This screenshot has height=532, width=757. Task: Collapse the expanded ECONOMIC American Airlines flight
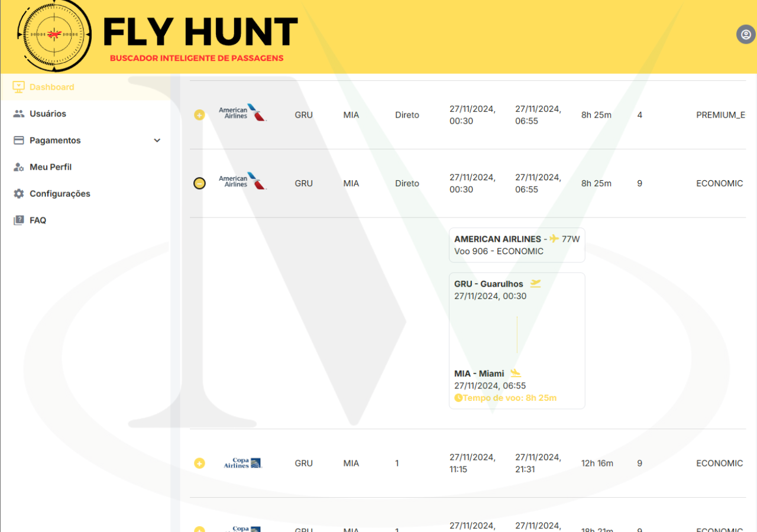[199, 184]
